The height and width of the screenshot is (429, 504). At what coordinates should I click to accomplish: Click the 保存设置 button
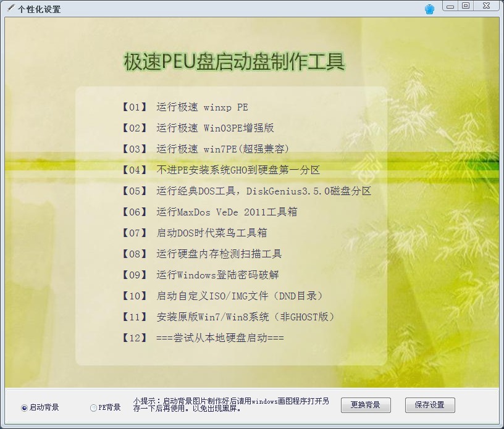(430, 405)
